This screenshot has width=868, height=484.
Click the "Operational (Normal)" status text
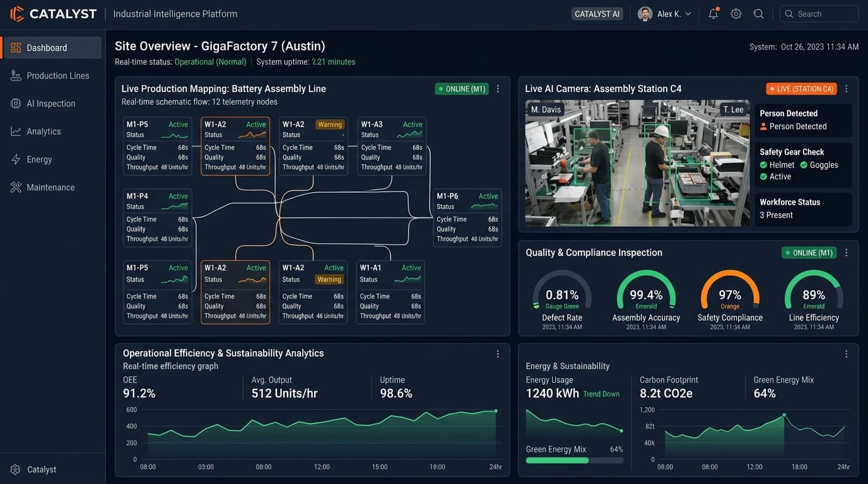210,62
